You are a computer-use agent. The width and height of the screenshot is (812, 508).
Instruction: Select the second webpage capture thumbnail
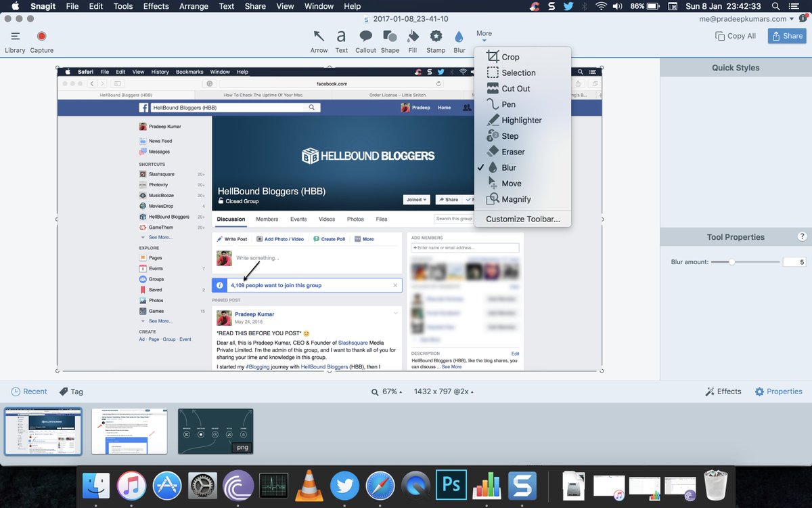129,431
